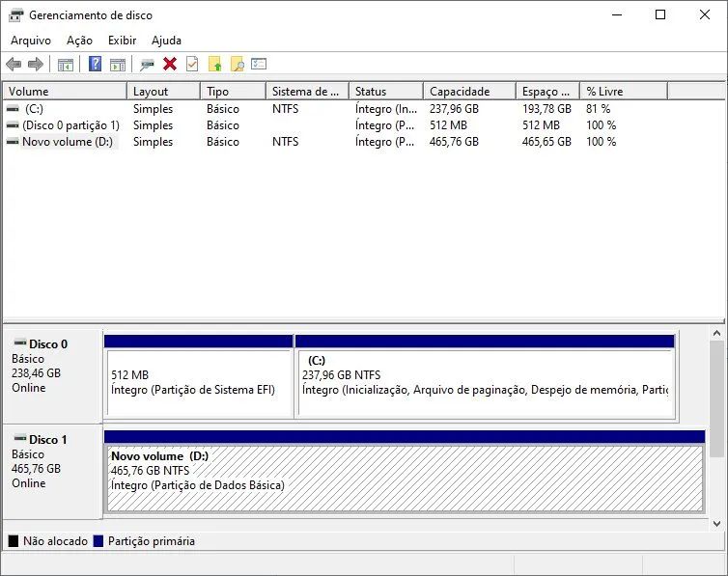
Task: Open the Ação menu
Action: point(79,41)
